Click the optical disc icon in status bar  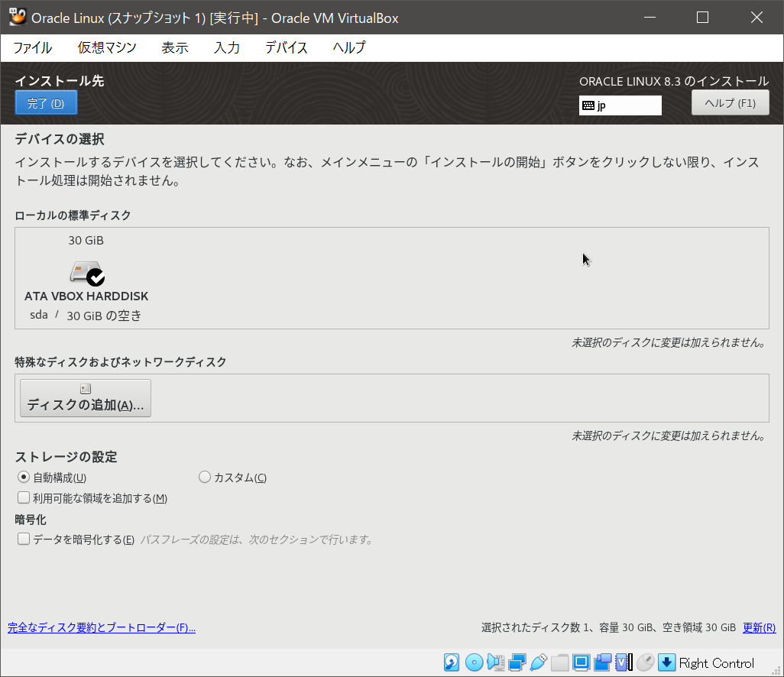[474, 662]
